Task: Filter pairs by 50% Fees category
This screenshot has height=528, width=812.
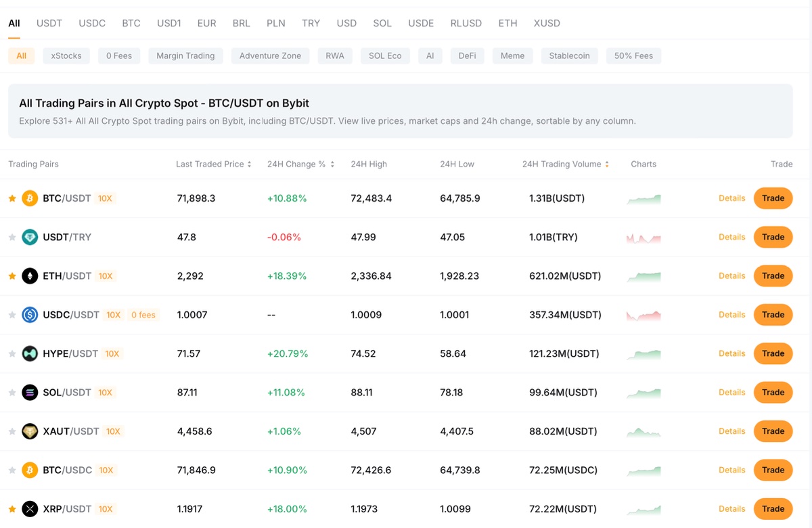Action: (634, 56)
